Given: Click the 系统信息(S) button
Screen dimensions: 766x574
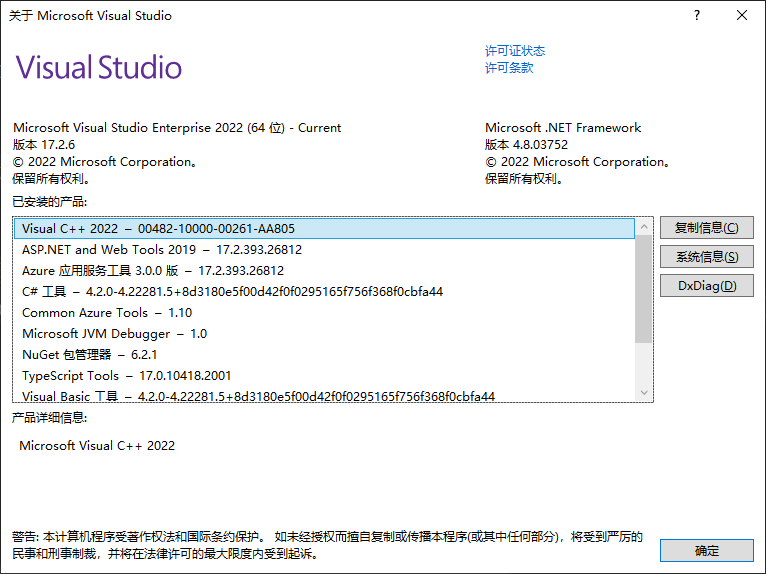Looking at the screenshot, I should point(706,256).
